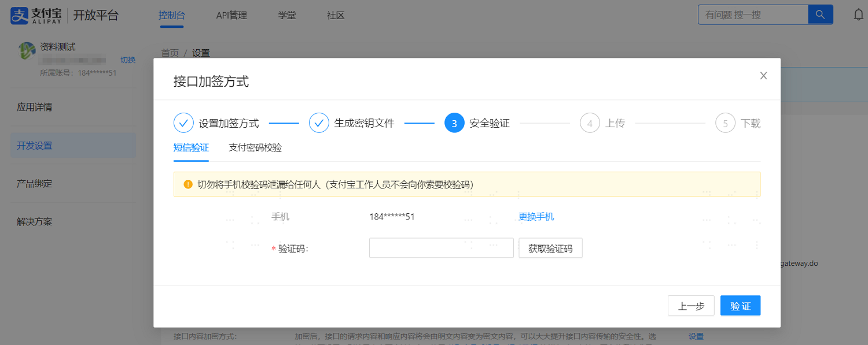Click the 生成密钥文件 step label

click(x=364, y=123)
